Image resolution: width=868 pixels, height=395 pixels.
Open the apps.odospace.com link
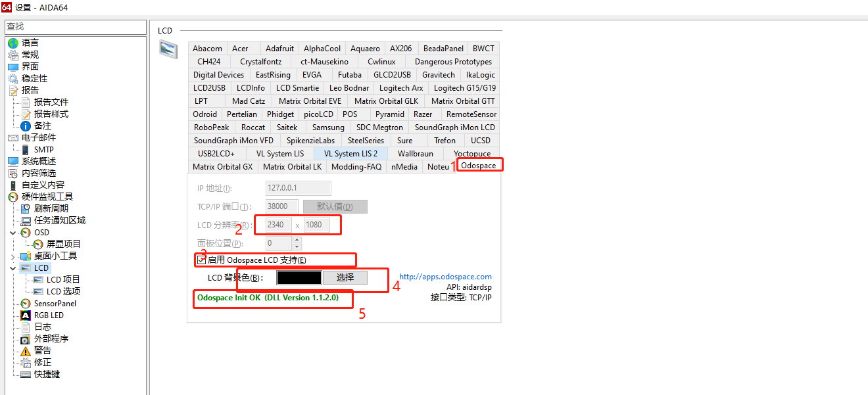(445, 277)
